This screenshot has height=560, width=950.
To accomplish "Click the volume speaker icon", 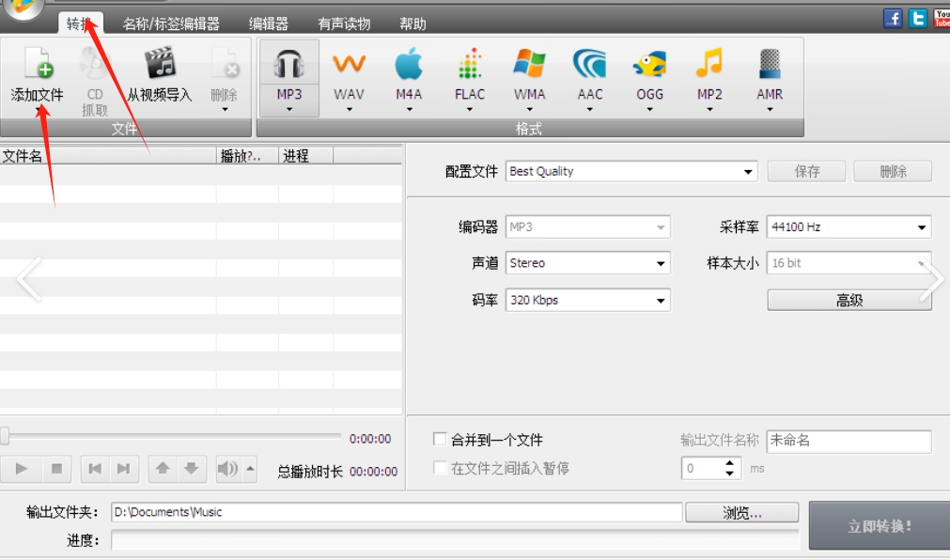I will (x=227, y=469).
